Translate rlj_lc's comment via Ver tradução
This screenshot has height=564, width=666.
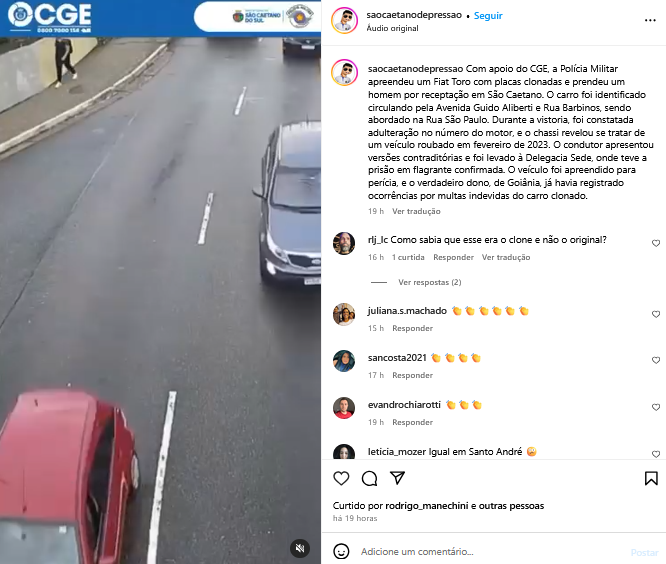[x=505, y=257]
